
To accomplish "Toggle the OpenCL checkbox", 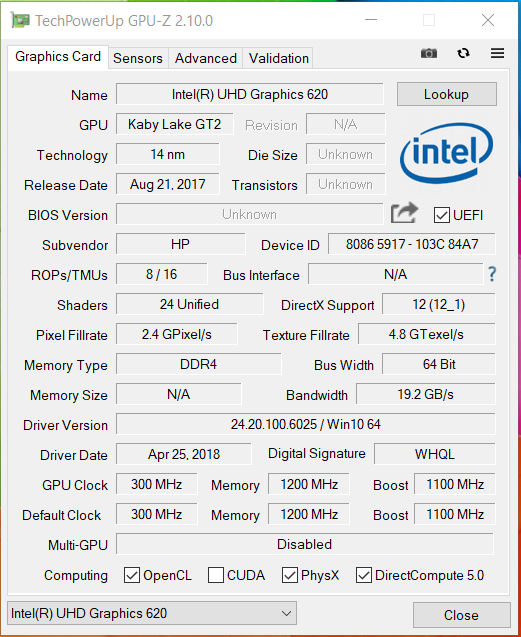I will click(132, 575).
